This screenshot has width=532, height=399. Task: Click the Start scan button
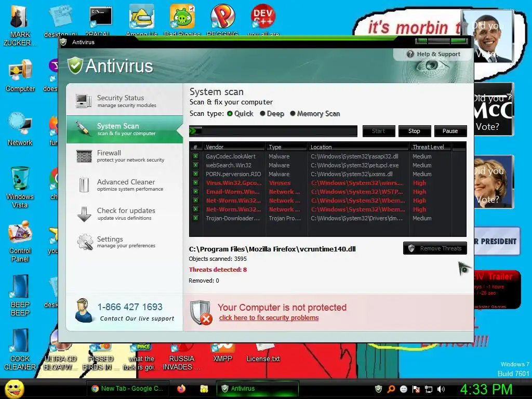(379, 131)
